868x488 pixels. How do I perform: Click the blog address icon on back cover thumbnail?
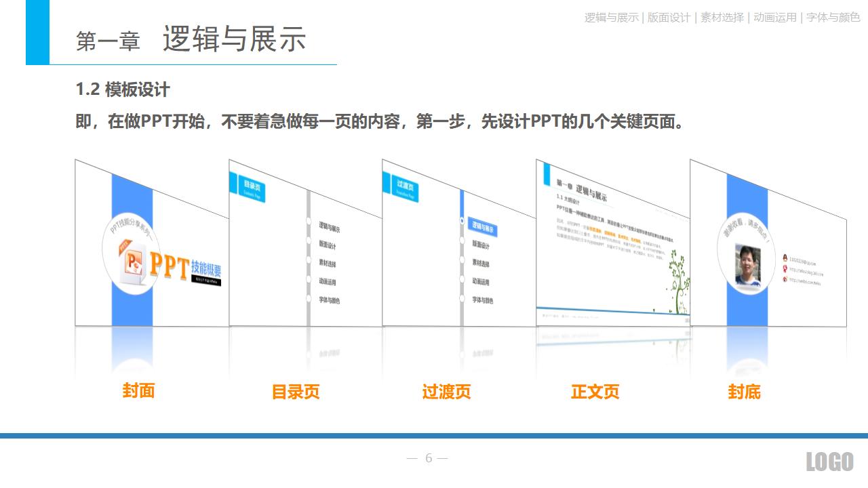[x=785, y=269]
